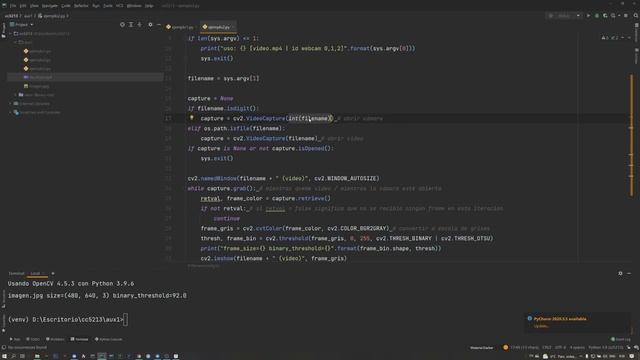This screenshot has width=640, height=360.
Task: Toggle tool window bars icon bottom-left
Action: click(3, 348)
